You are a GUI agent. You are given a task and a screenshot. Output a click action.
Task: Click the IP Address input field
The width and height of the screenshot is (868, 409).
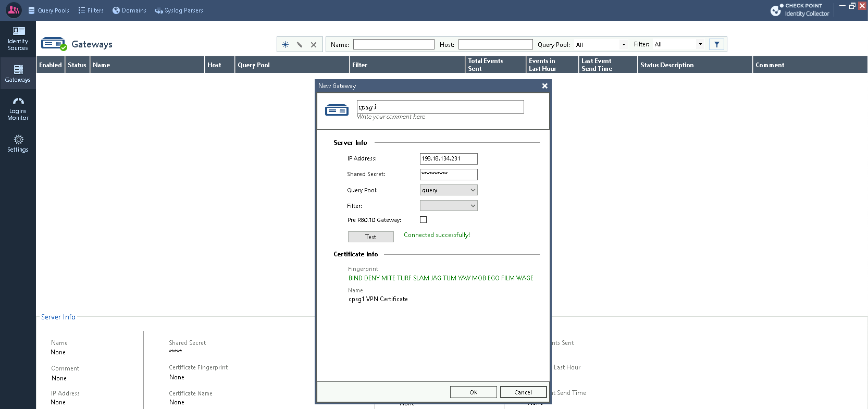click(x=449, y=158)
